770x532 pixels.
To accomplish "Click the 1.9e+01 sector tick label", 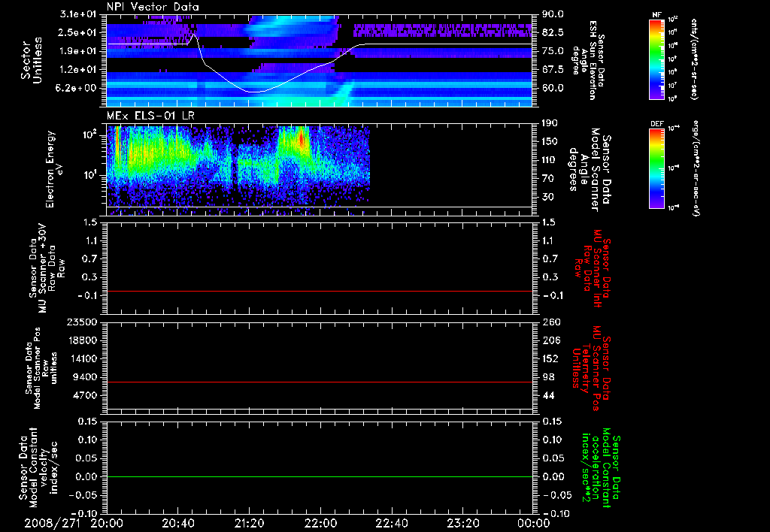I will (78, 51).
